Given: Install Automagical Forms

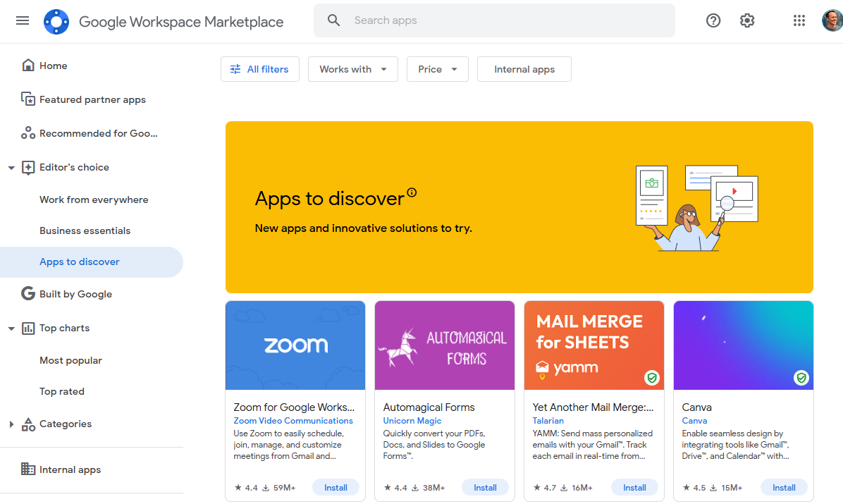Looking at the screenshot, I should tap(485, 487).
